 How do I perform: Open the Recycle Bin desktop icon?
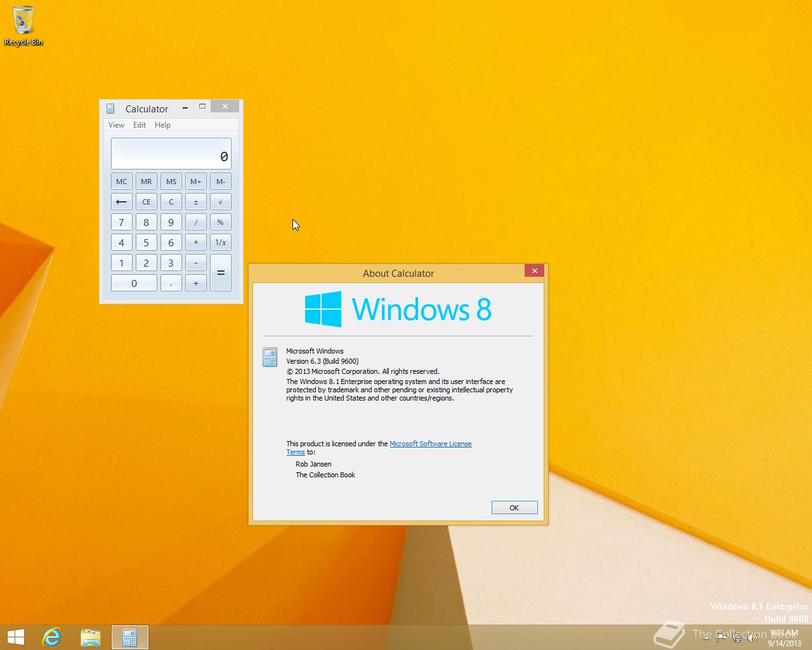coord(23,26)
